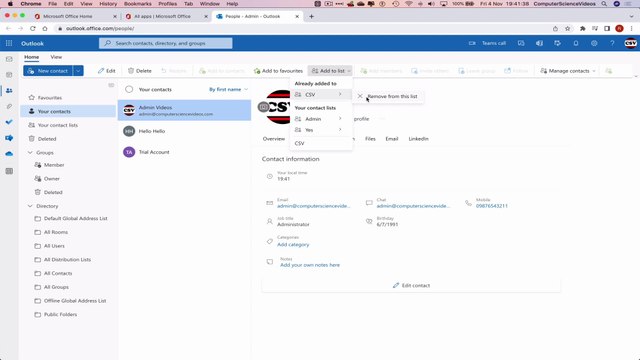Collapse the Directory section

(x=30, y=206)
